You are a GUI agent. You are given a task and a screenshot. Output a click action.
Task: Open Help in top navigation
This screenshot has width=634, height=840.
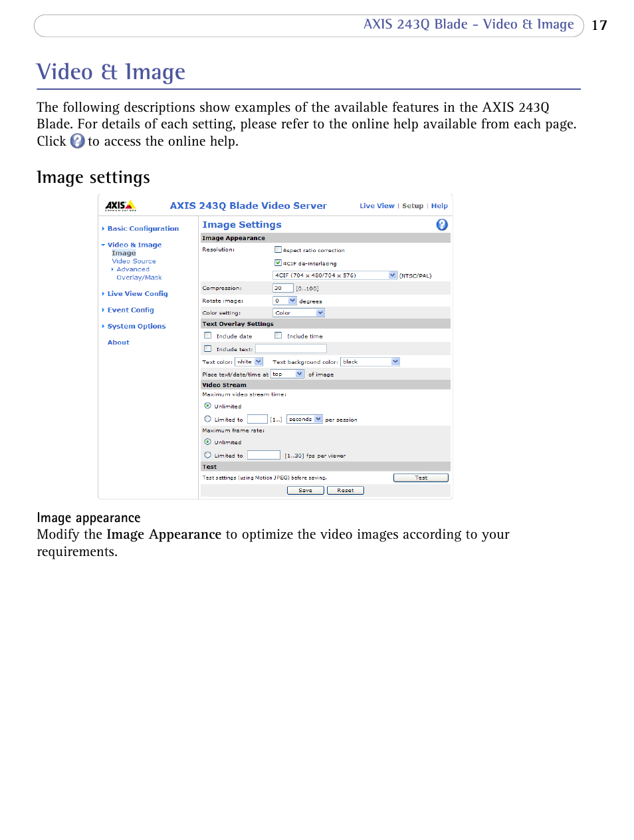pos(439,206)
